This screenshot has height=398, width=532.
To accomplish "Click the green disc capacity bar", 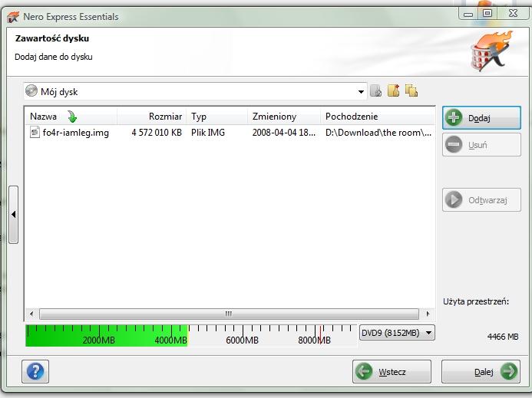I will click(107, 336).
